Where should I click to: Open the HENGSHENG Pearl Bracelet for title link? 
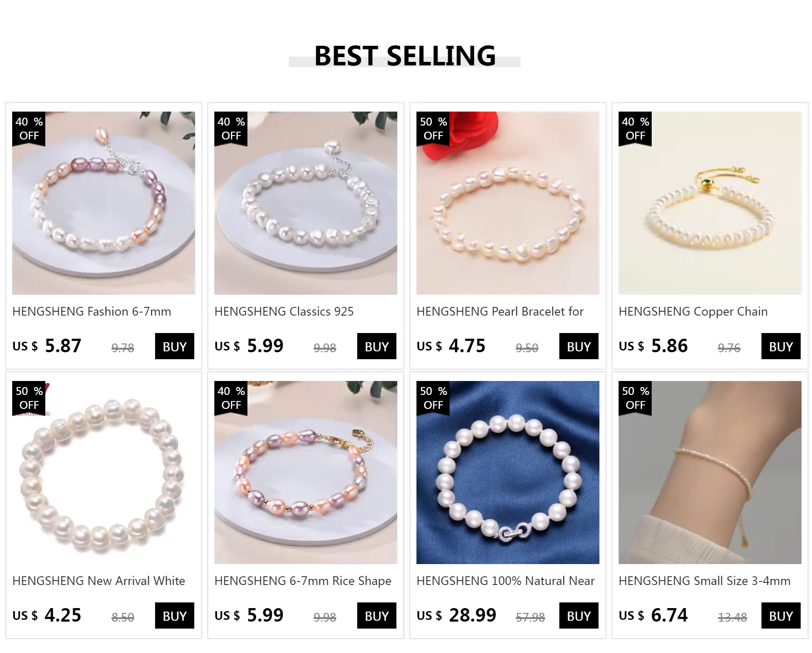[x=500, y=312]
